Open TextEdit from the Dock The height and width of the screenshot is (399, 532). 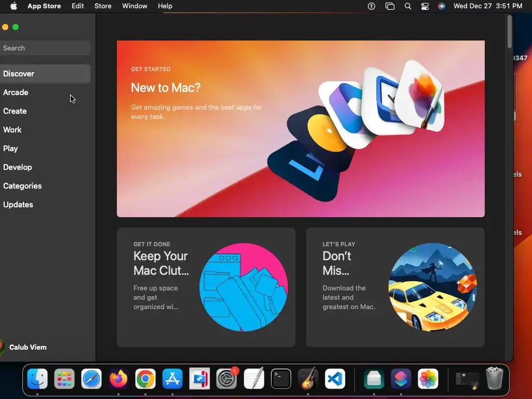(254, 379)
